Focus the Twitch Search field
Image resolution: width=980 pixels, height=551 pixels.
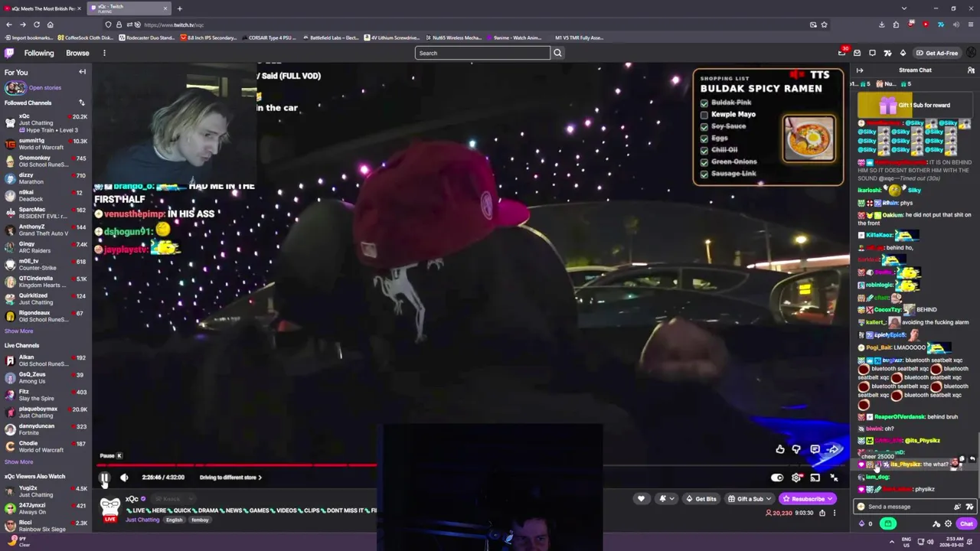coord(482,53)
